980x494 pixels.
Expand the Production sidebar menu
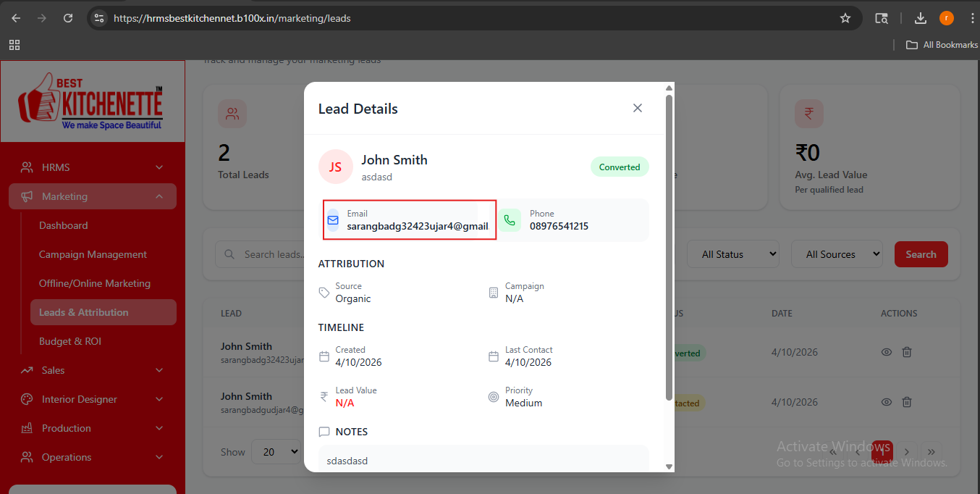[x=93, y=428]
